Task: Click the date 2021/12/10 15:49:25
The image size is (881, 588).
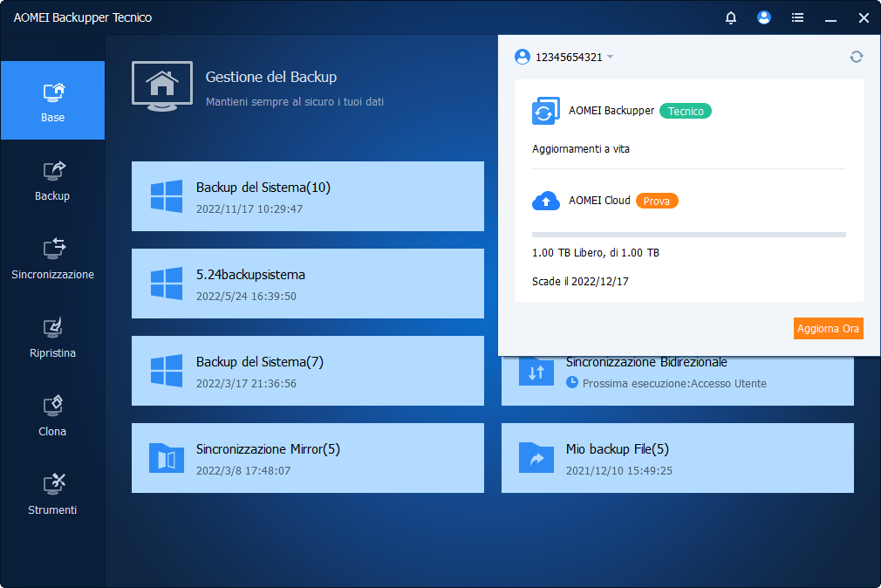Action: coord(619,470)
